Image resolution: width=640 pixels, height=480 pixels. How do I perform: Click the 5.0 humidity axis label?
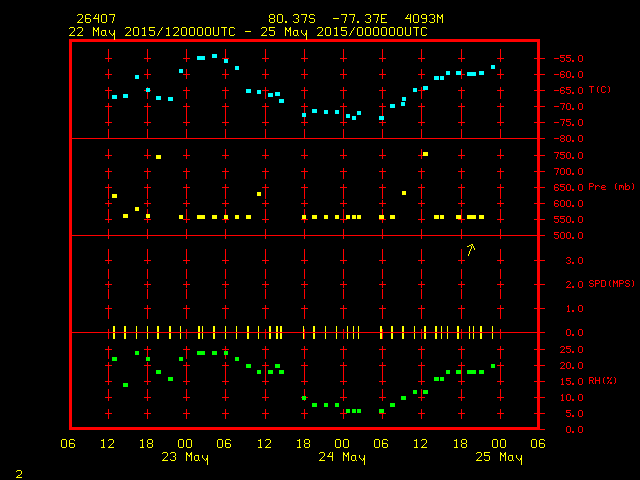coord(575,414)
